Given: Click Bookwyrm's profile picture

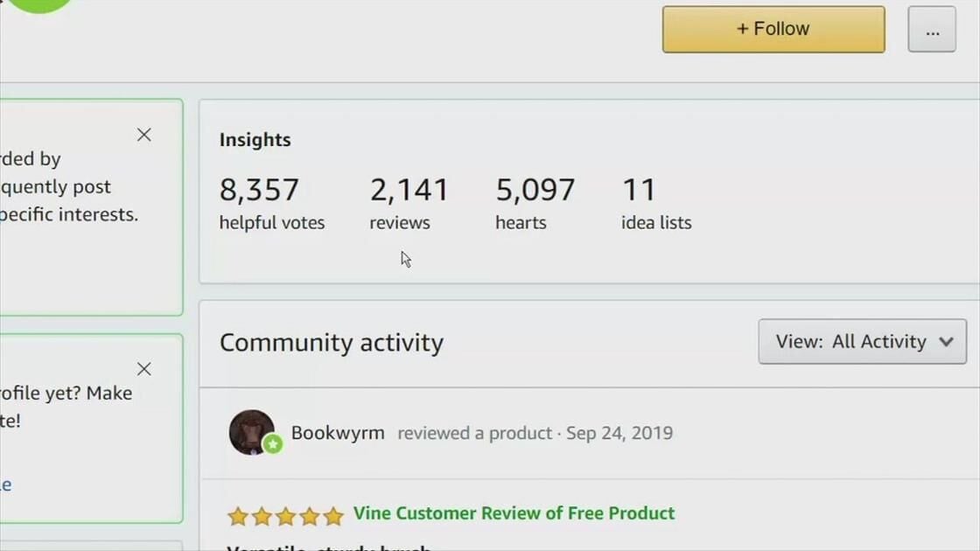Looking at the screenshot, I should [253, 432].
